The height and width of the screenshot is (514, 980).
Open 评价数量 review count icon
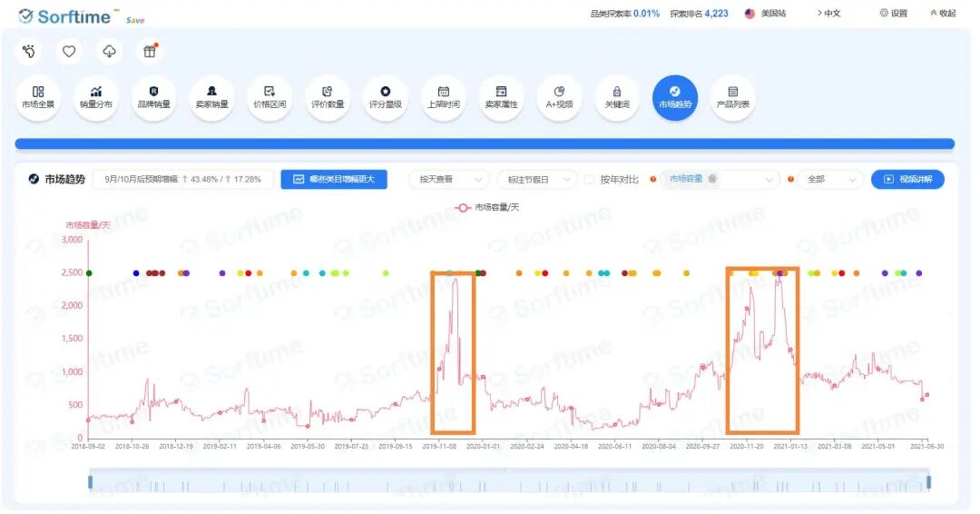pyautogui.click(x=328, y=97)
